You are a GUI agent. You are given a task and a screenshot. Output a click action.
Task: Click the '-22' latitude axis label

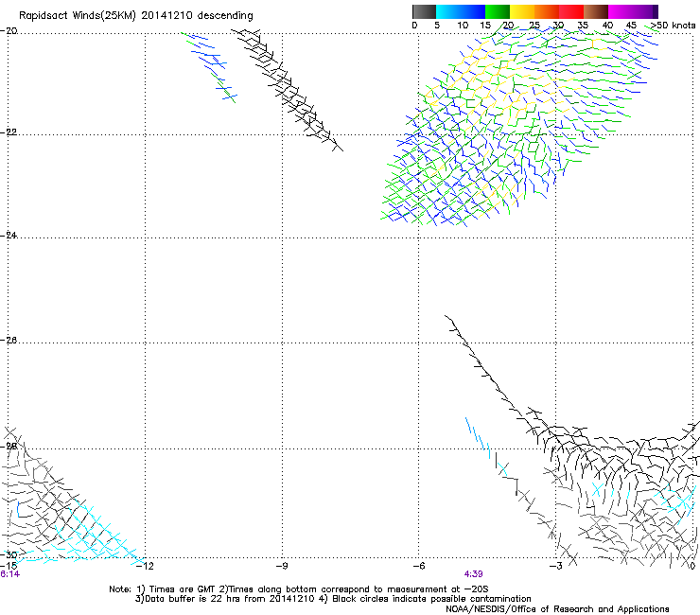(9, 132)
